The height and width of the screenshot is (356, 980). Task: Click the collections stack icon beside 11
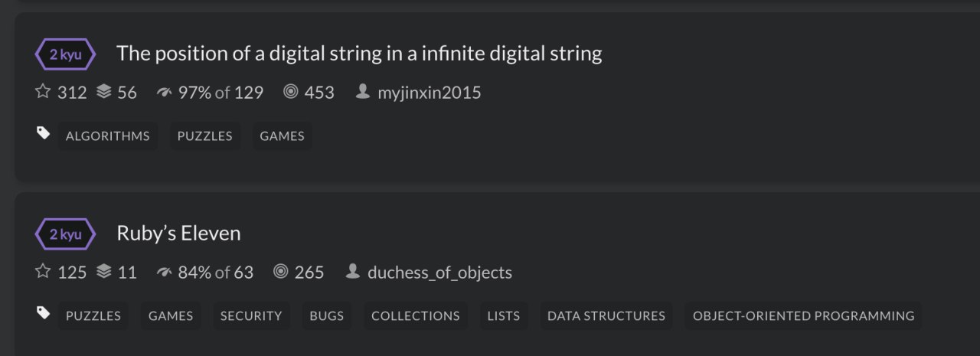[105, 271]
